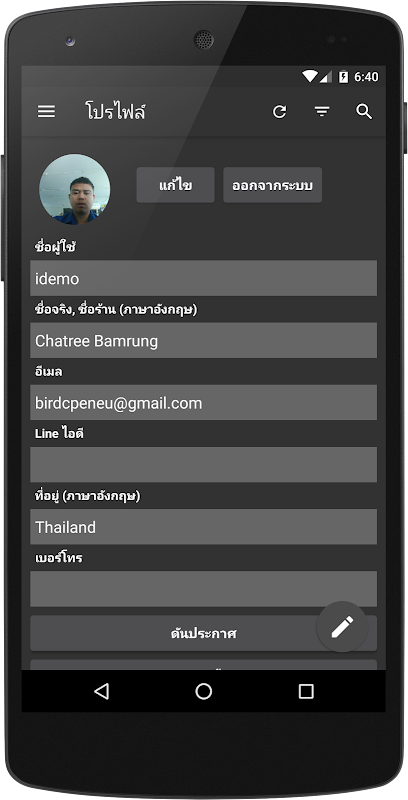This screenshot has height=800, width=408.
Task: Tap the floating pencil edit button
Action: point(342,627)
